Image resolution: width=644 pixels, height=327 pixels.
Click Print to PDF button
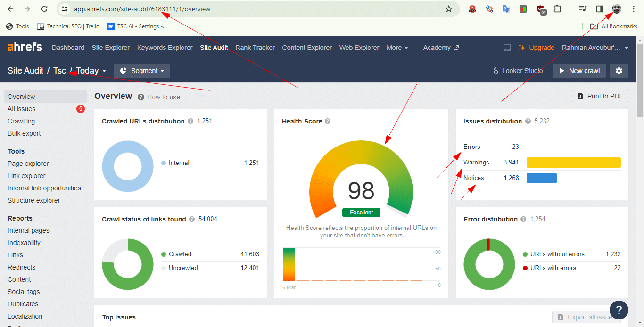(600, 96)
